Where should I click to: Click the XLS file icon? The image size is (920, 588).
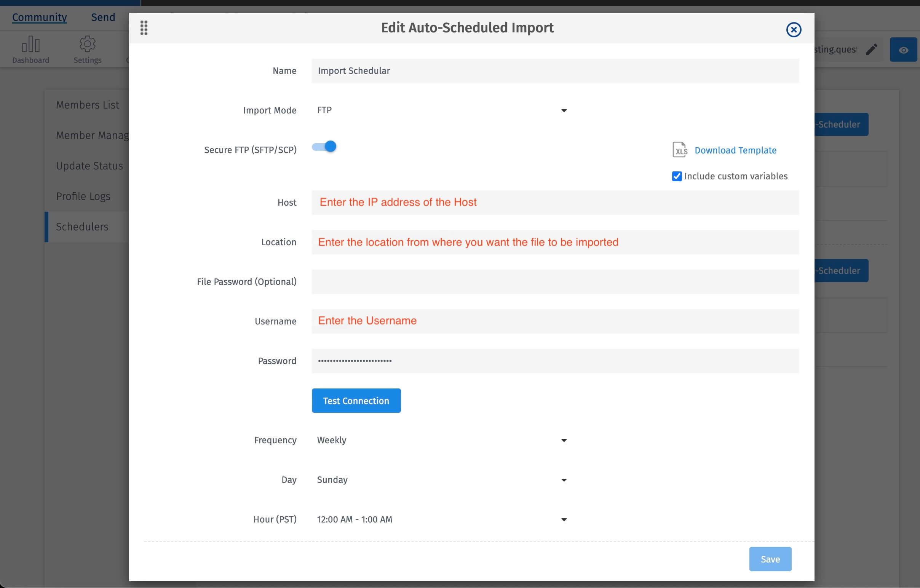pos(679,150)
